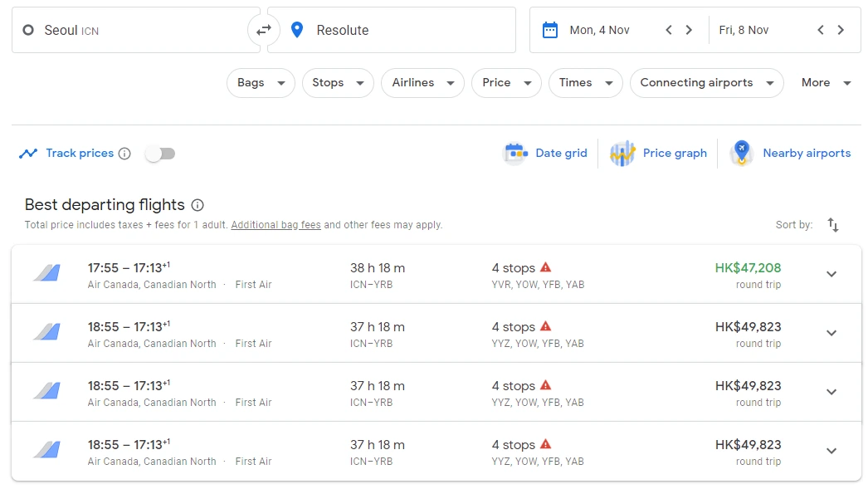Viewport: 868px width, 489px height.
Task: Click the Nearby airports pin icon
Action: click(x=742, y=154)
